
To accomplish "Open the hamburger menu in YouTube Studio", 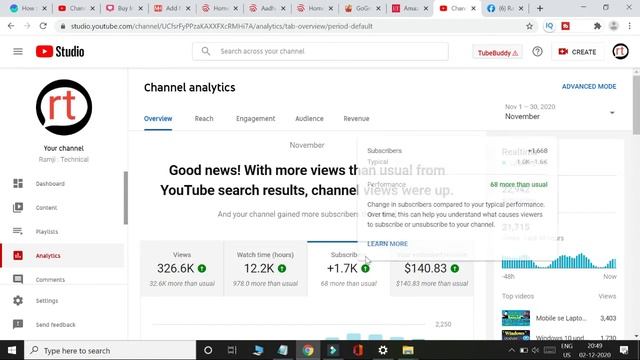I will [x=18, y=51].
